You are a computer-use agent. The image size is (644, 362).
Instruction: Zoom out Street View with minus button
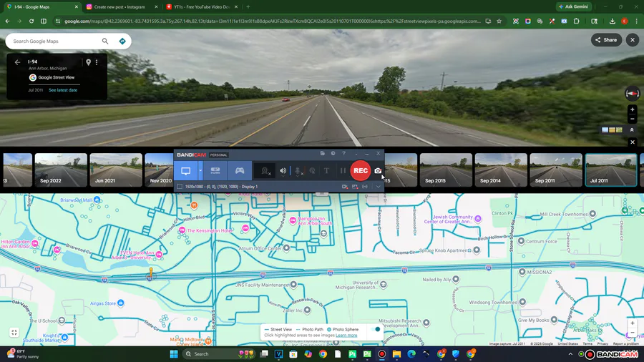tap(633, 119)
